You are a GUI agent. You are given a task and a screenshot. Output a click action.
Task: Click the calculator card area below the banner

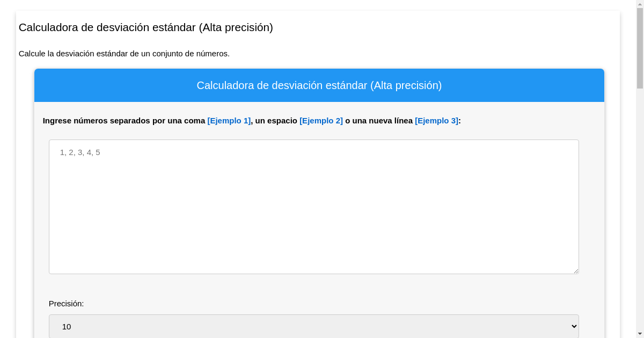click(319, 290)
